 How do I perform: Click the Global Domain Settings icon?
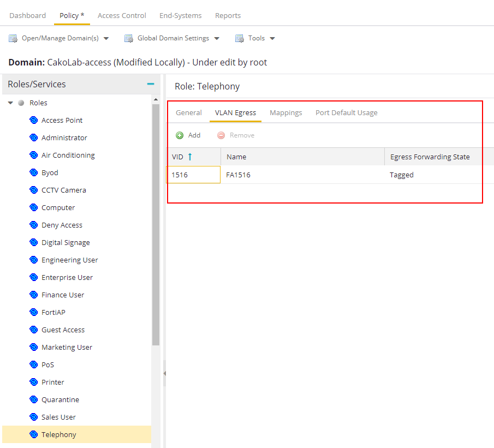click(129, 38)
